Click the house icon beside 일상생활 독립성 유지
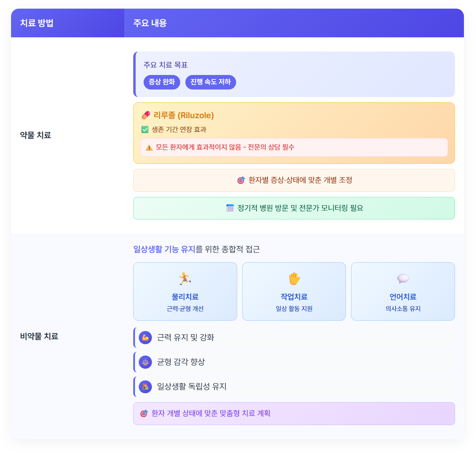The width and height of the screenshot is (476, 462). 145,387
